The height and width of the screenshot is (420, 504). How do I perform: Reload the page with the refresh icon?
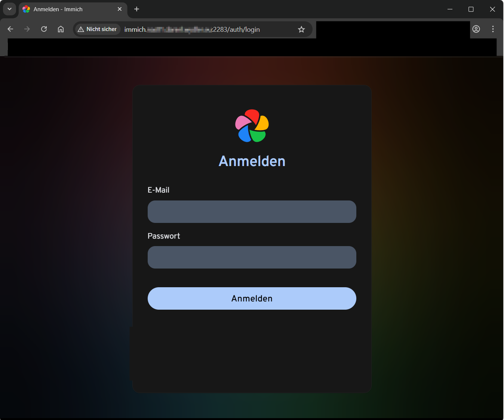point(44,29)
